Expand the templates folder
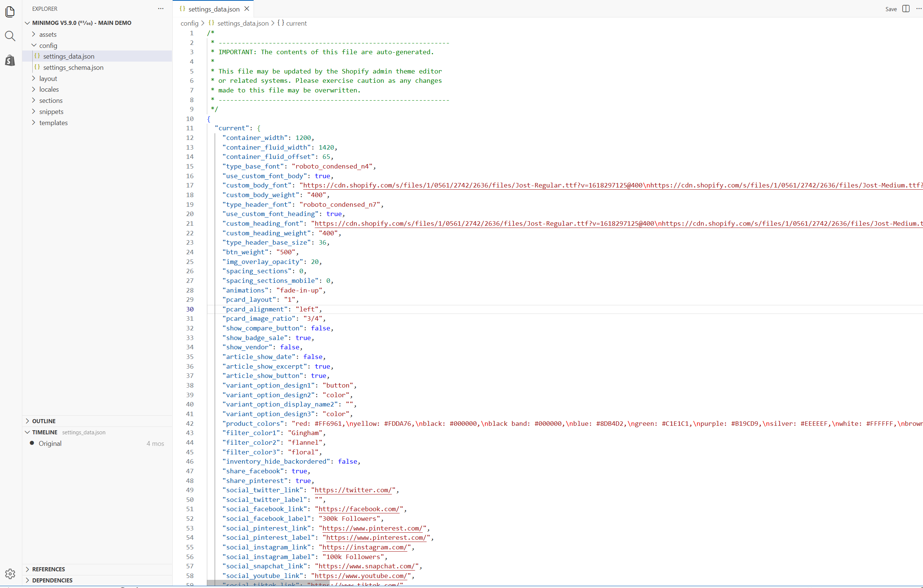 [53, 122]
